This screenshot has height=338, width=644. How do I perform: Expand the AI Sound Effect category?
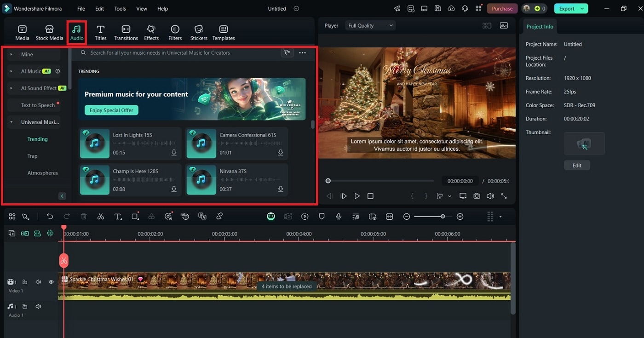(11, 88)
